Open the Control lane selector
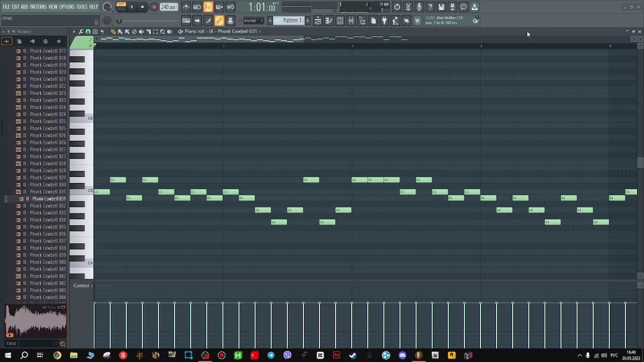This screenshot has width=644, height=362. pos(83,286)
